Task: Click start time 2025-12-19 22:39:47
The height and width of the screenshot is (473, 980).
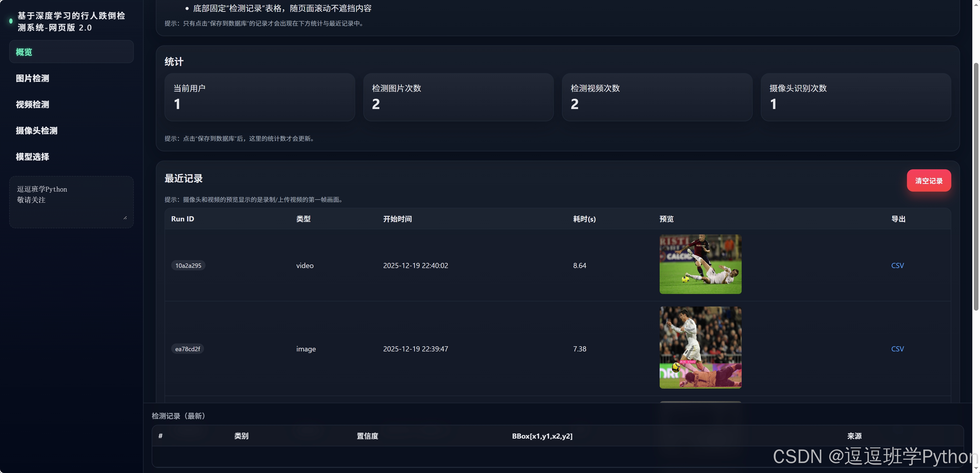Action: click(x=415, y=349)
